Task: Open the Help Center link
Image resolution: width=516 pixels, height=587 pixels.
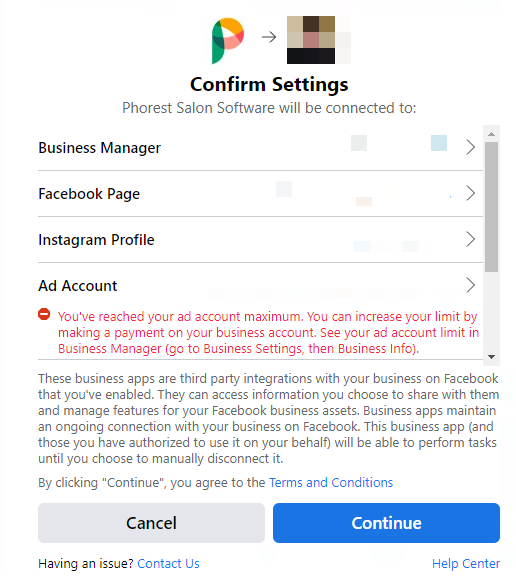Action: (466, 563)
